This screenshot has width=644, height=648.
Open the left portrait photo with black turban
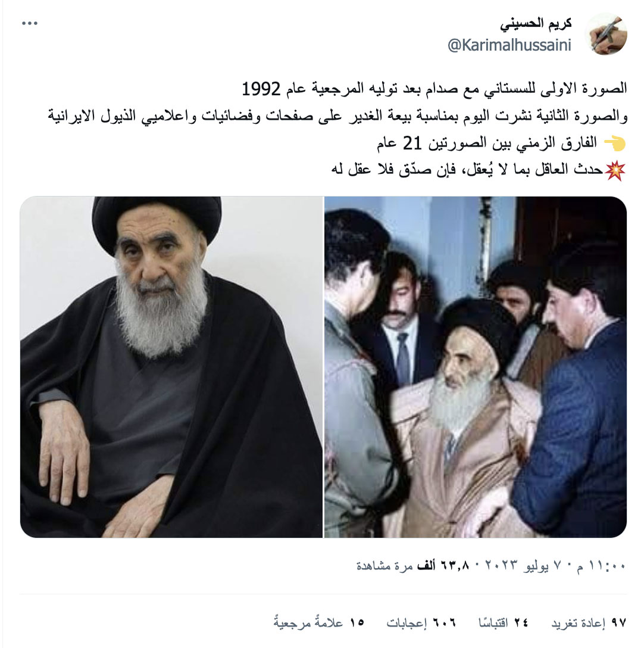[x=171, y=367]
